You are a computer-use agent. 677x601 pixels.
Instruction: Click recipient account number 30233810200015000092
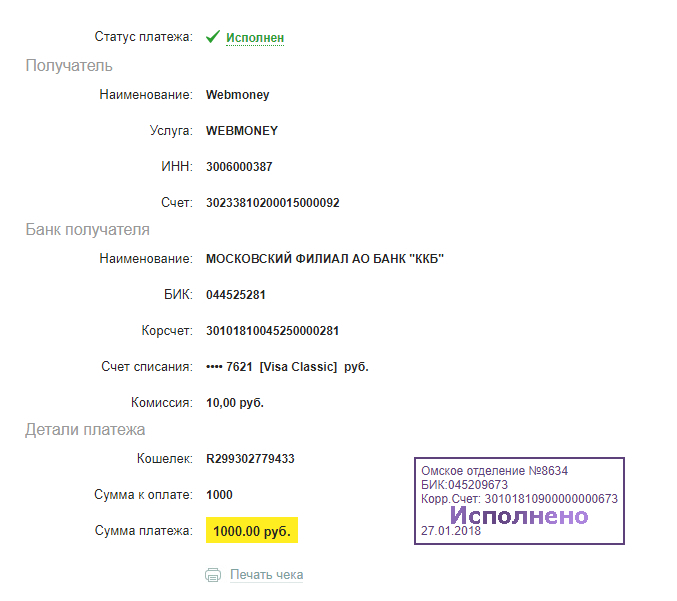272,203
